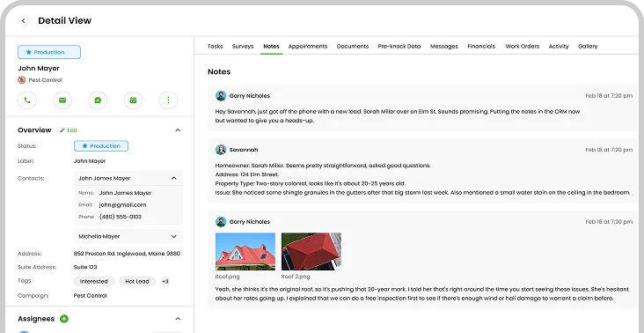Open the Tasks tab
644x333 pixels.
pos(216,47)
